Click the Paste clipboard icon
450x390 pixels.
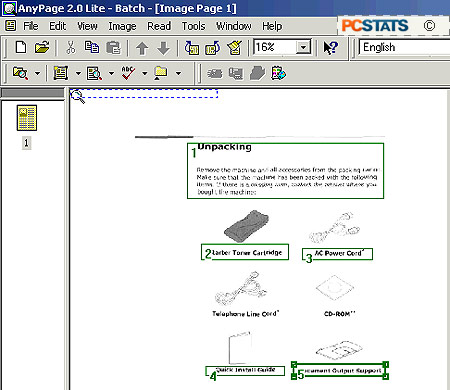coord(113,48)
